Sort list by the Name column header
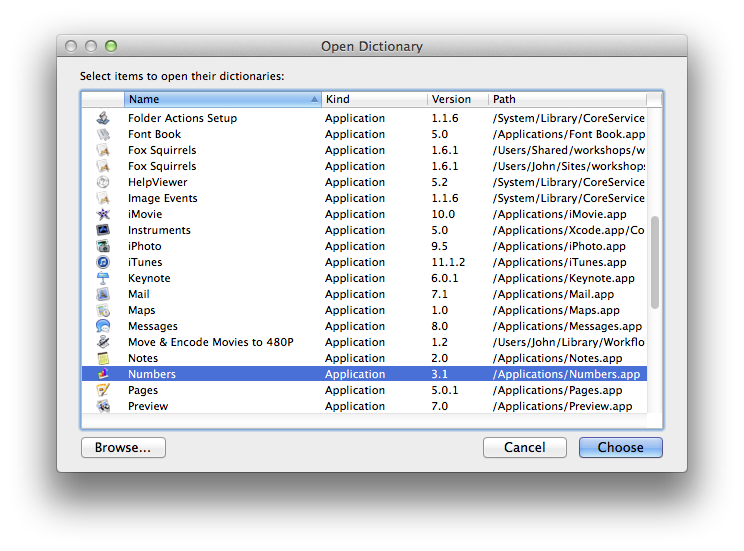 223,99
